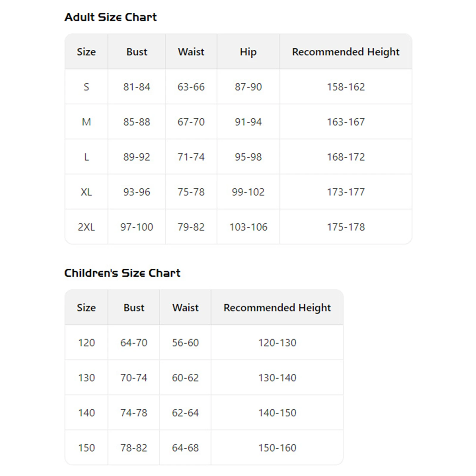The width and height of the screenshot is (476, 476).
Task: Click the adult Recommended Height header
Action: 346,52
